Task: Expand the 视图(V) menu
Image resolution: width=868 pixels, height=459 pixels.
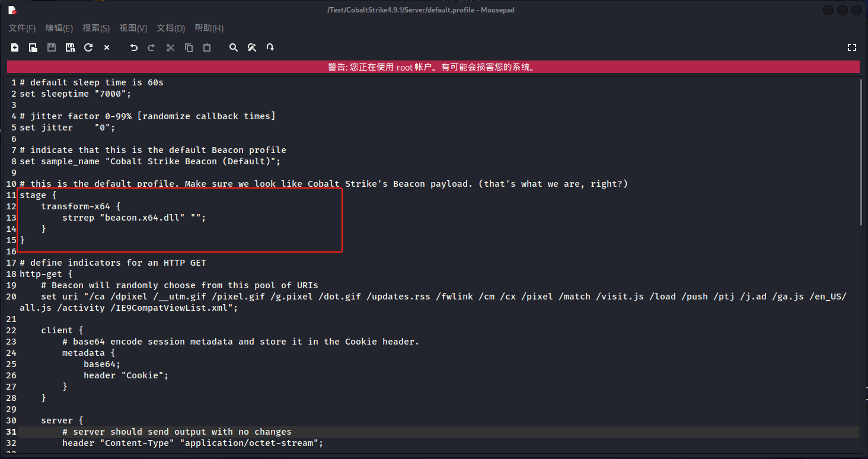Action: [133, 28]
